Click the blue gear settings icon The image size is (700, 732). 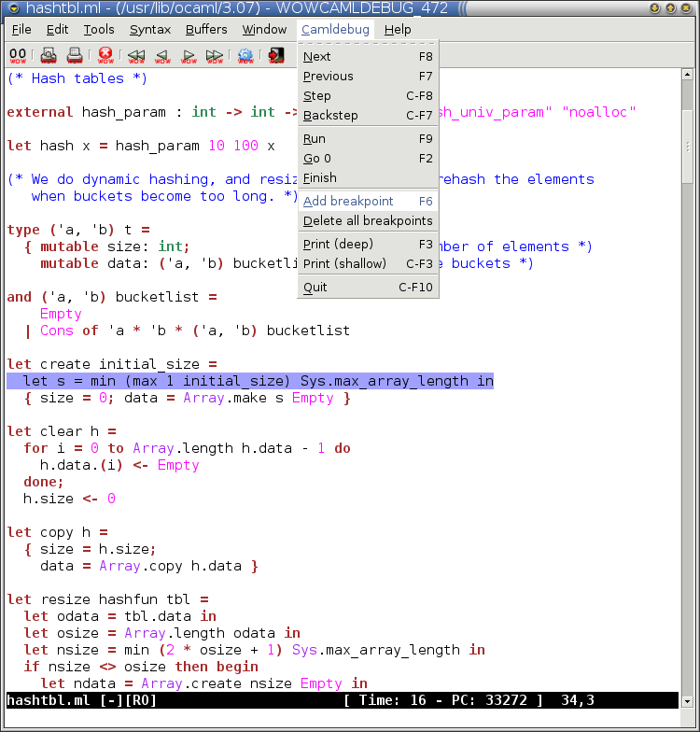(245, 55)
